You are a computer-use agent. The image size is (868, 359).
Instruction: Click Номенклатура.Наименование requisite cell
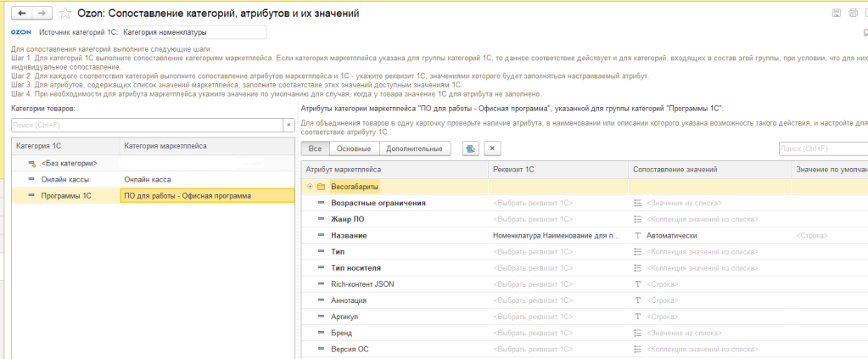click(558, 235)
